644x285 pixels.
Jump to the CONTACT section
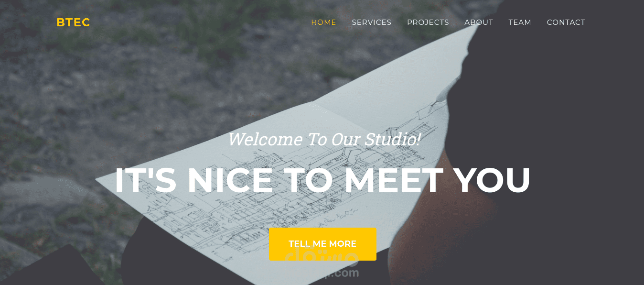pos(566,22)
